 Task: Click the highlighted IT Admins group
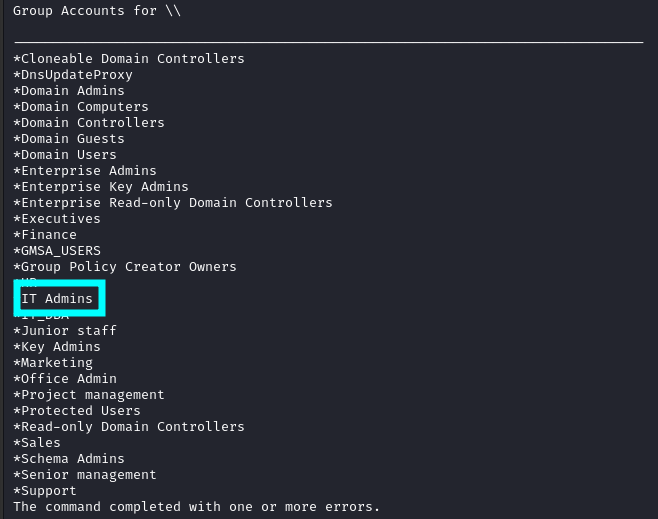pos(57,299)
